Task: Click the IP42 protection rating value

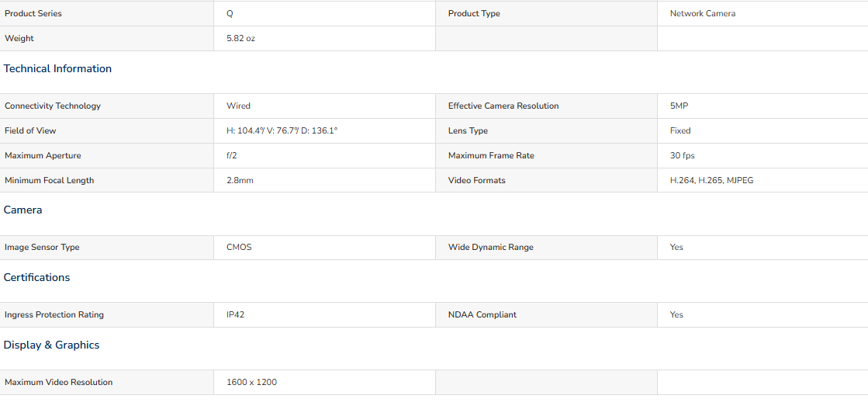Action: tap(235, 314)
